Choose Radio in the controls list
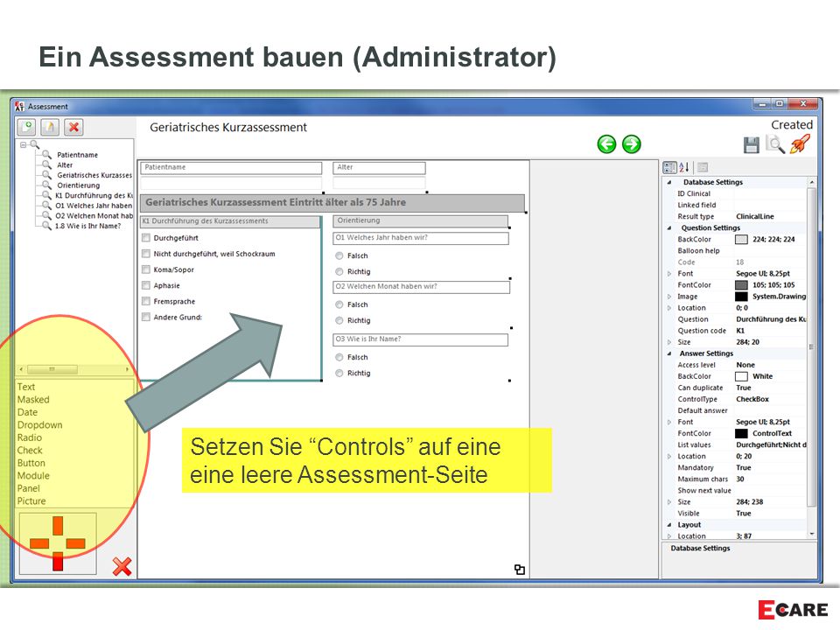 (x=30, y=437)
